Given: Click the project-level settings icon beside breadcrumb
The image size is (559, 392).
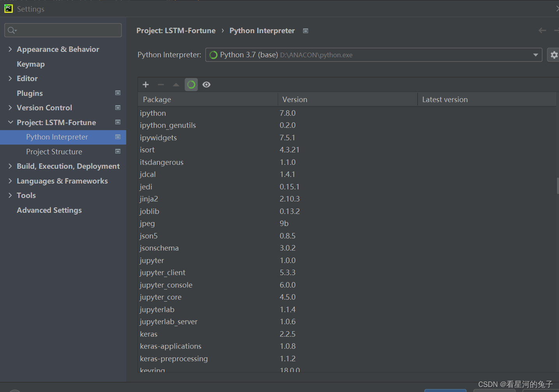Looking at the screenshot, I should pyautogui.click(x=306, y=31).
